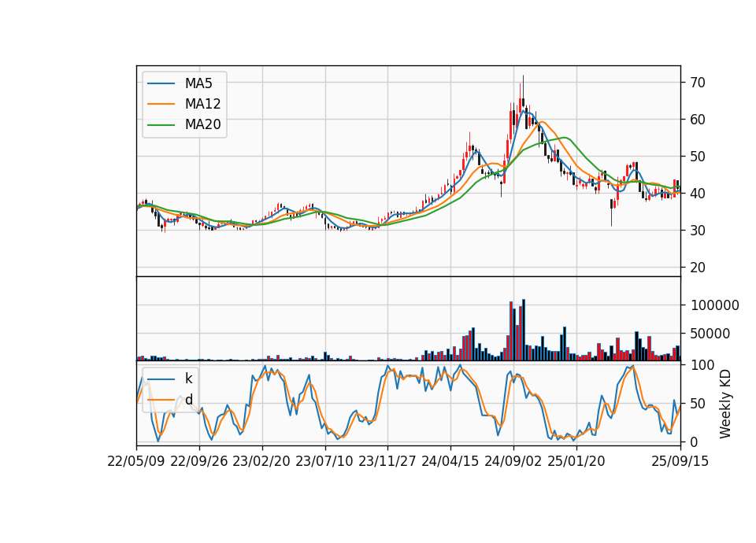Click the date label 23/02/20
Viewport: 756px width, 543px height.
click(x=261, y=461)
